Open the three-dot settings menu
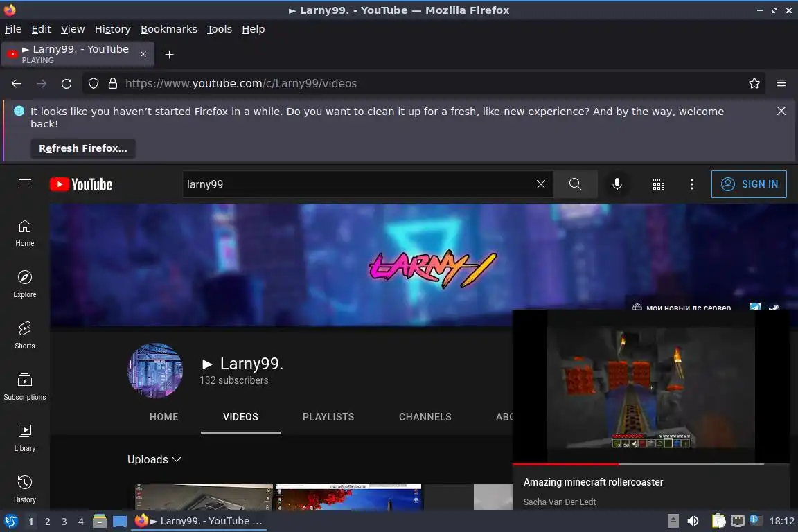Viewport: 798px width, 532px height. tap(691, 184)
